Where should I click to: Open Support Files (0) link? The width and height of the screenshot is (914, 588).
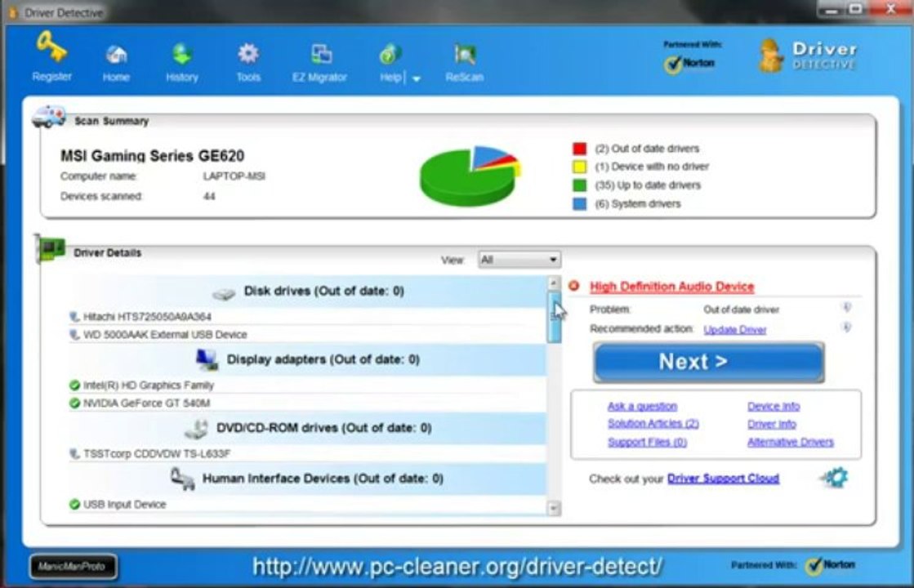[648, 443]
